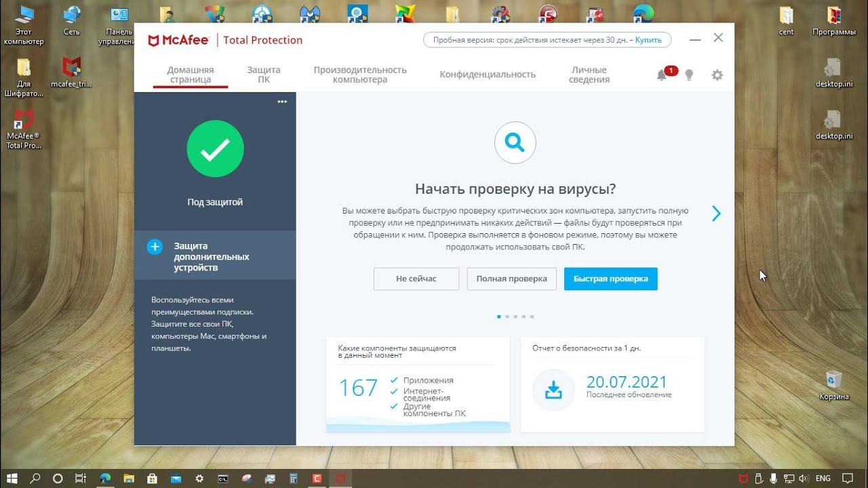Click 'ENG' language indicator
868x488 pixels.
click(x=823, y=479)
